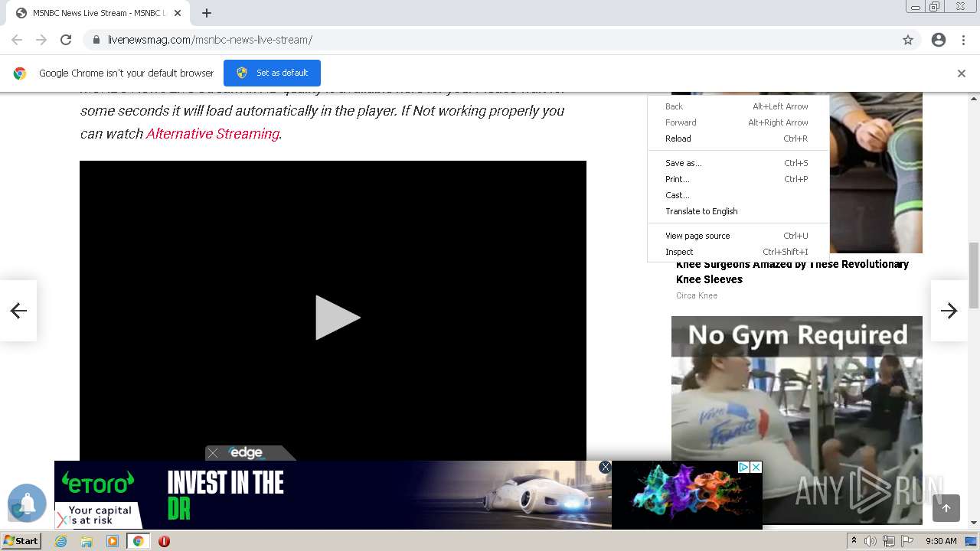980x551 pixels.
Task: Reload the page with toolbar icon
Action: point(66,40)
